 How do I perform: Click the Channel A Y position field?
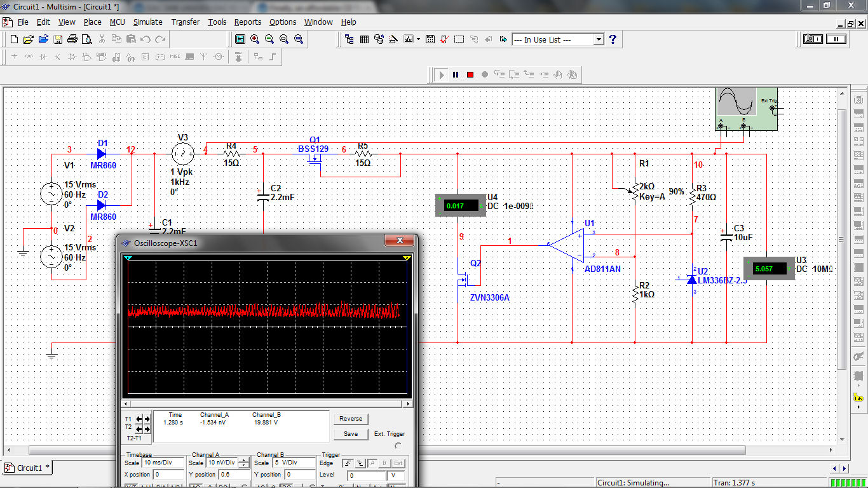click(233, 475)
